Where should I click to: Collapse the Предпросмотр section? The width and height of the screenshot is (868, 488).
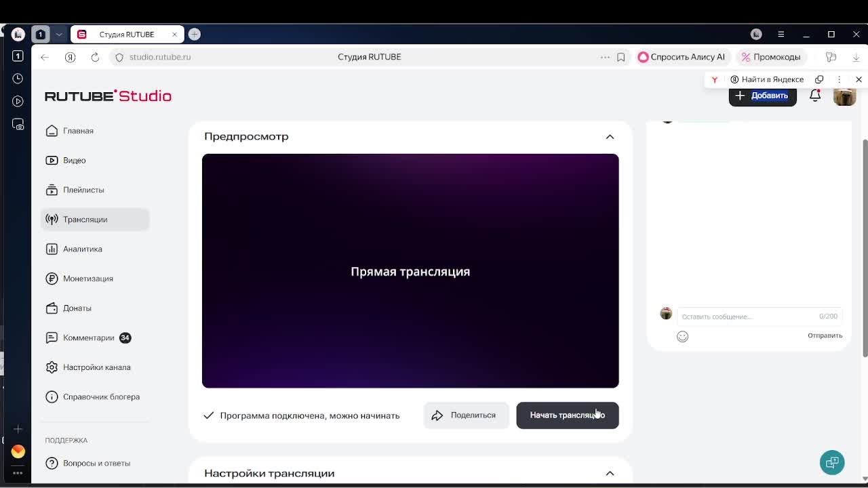pyautogui.click(x=610, y=137)
